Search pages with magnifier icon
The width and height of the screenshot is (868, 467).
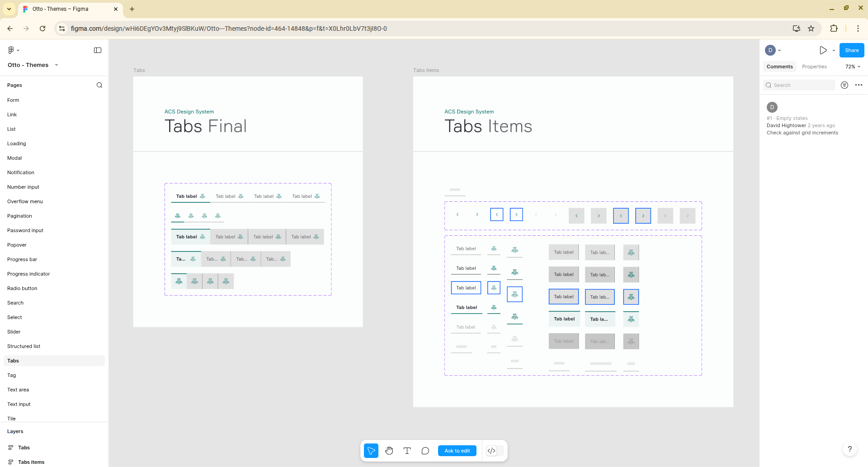(99, 85)
